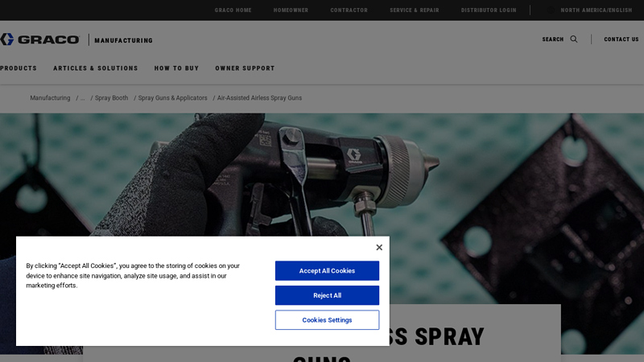
Task: Click Contact Us link
Action: click(x=621, y=39)
